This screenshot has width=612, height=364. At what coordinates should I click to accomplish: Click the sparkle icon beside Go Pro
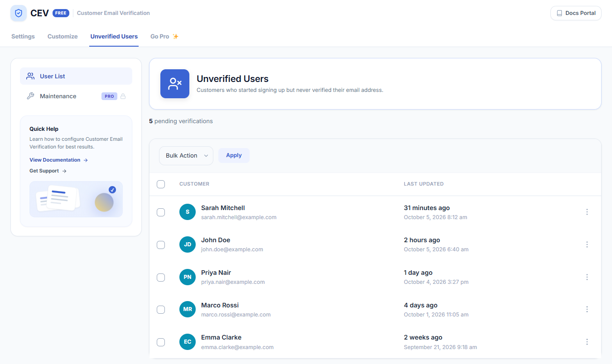(176, 36)
